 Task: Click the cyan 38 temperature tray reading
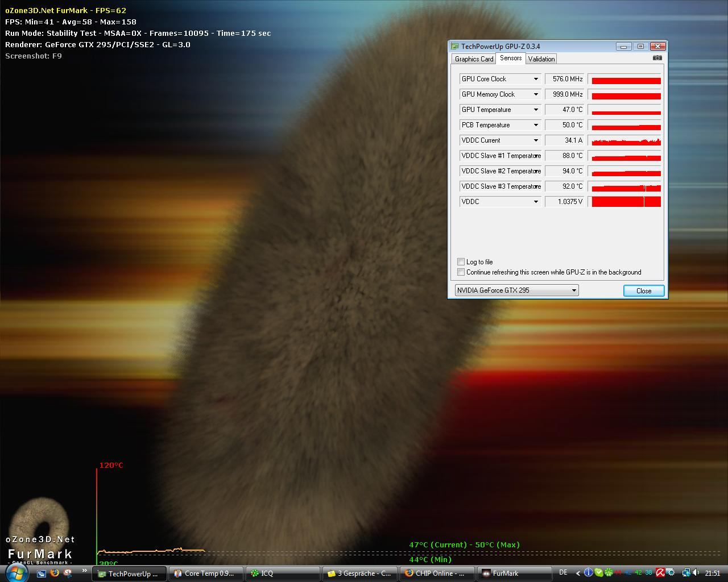coord(648,573)
